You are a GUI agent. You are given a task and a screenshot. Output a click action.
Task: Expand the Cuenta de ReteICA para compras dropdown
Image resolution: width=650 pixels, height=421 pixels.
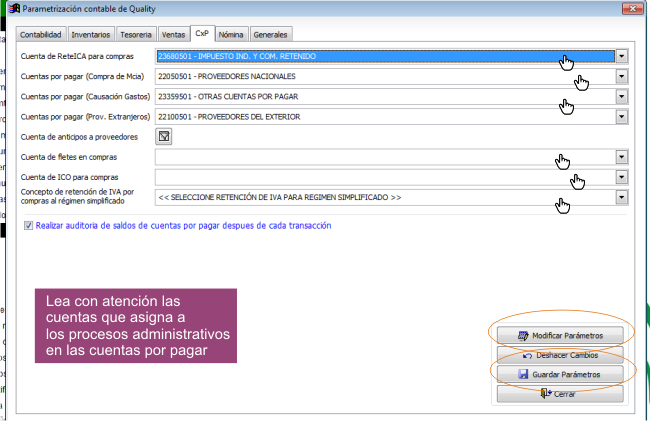[x=621, y=56]
